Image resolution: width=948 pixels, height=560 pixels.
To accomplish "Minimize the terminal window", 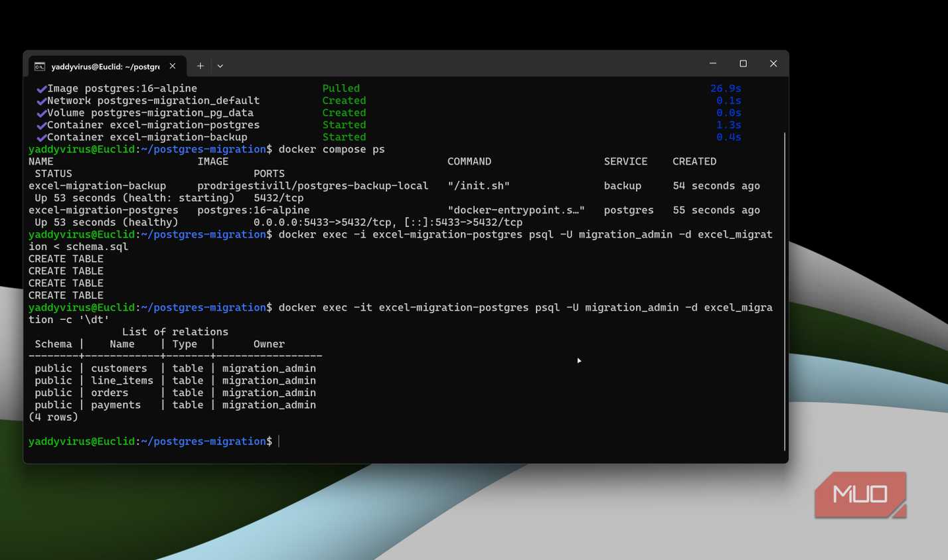I will coord(713,64).
